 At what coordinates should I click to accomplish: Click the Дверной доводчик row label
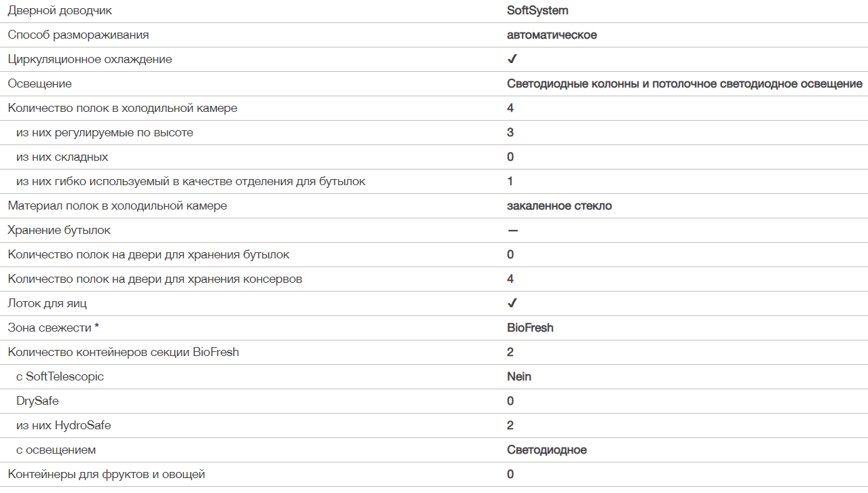point(60,10)
